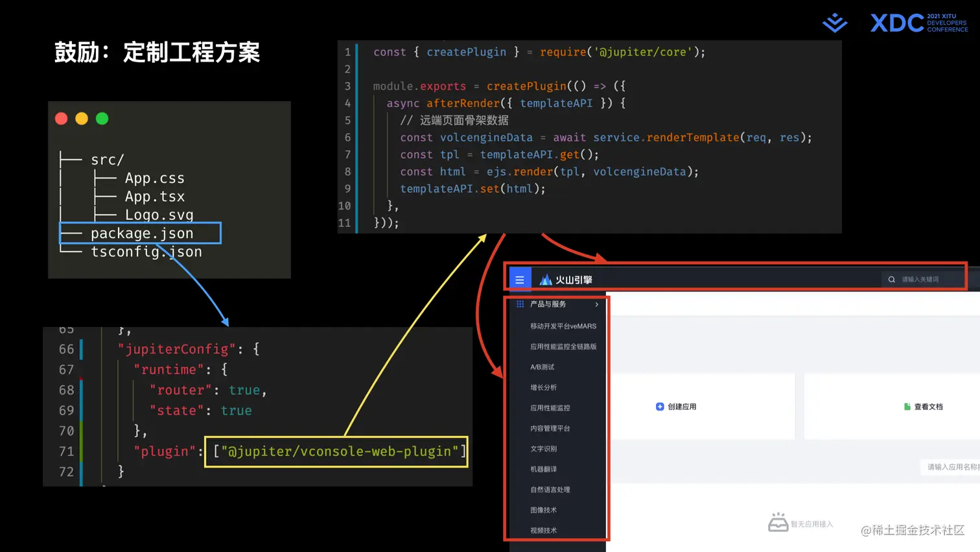The width and height of the screenshot is (980, 552).
Task: Click the blue juejin logo beside XDC
Action: (835, 23)
